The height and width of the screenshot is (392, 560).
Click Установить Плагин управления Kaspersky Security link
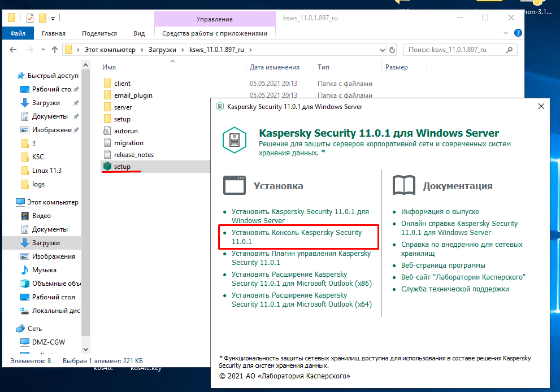[x=301, y=258]
